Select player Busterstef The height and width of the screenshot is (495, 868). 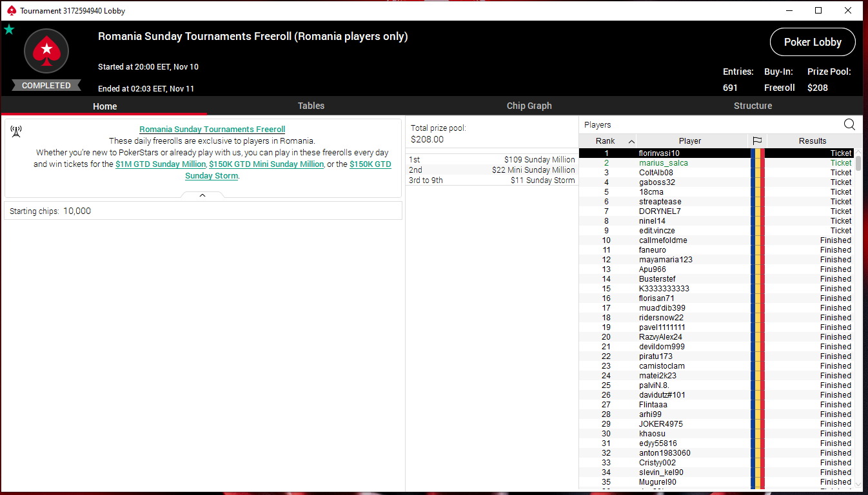point(716,279)
